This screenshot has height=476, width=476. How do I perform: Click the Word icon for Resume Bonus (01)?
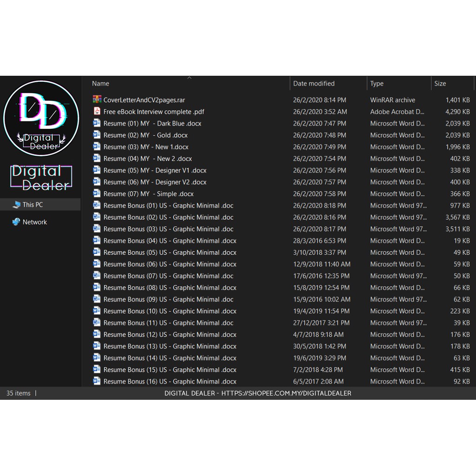click(97, 205)
